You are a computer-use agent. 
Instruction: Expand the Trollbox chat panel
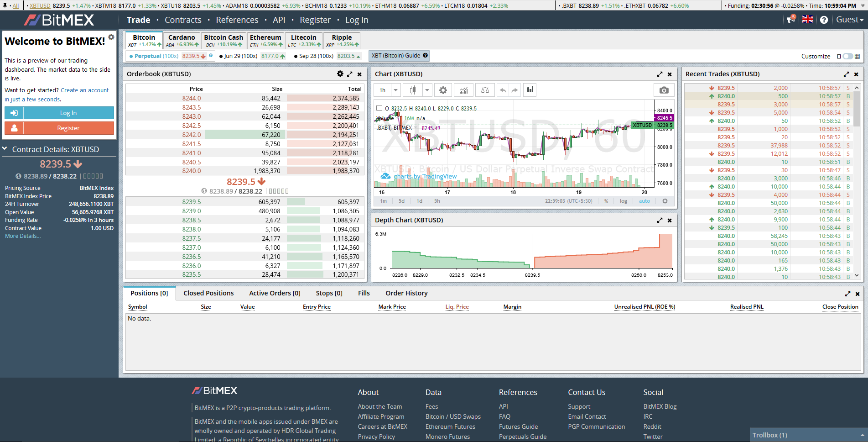808,435
